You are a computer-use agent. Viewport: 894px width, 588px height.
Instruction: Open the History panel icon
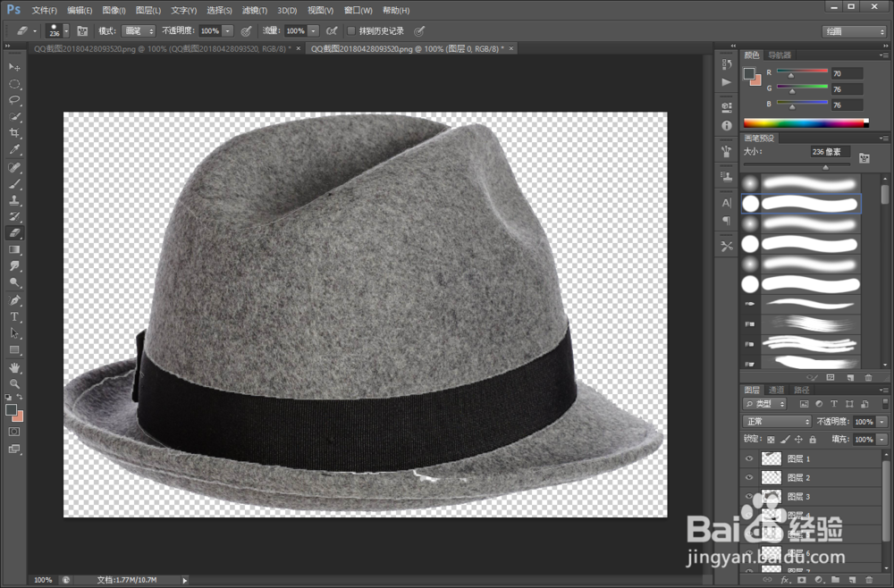(726, 64)
